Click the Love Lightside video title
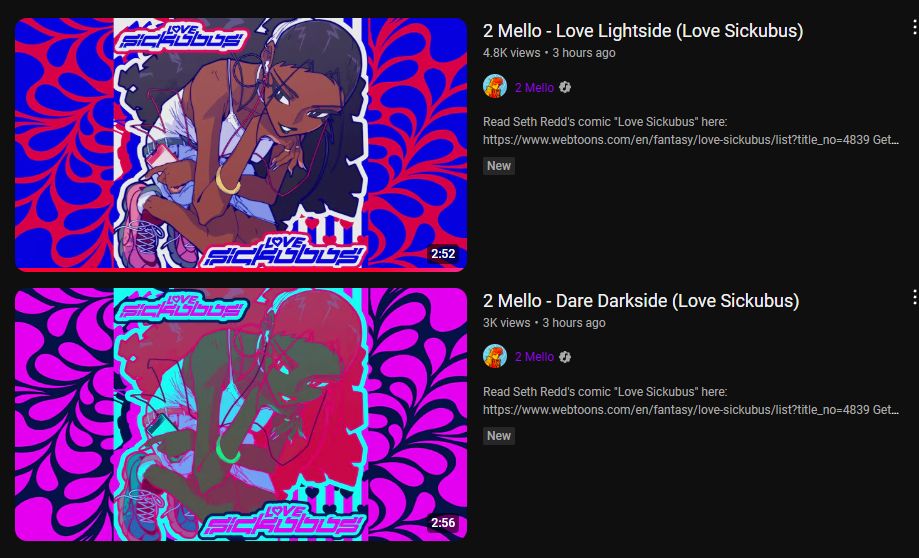919x558 pixels. point(643,31)
